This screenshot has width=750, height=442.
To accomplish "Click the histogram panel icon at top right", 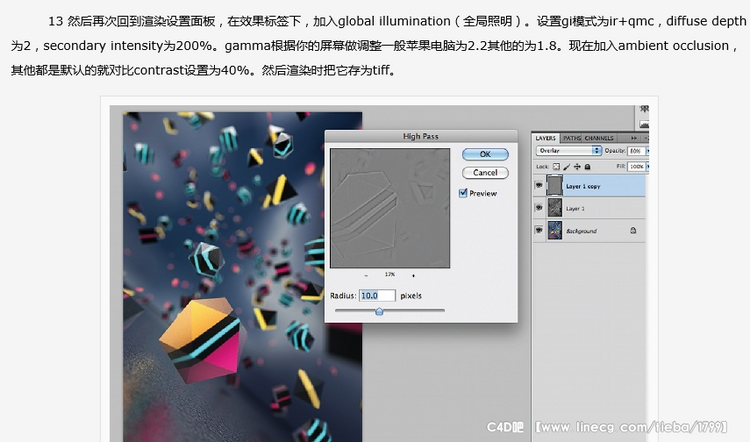I will click(644, 124).
